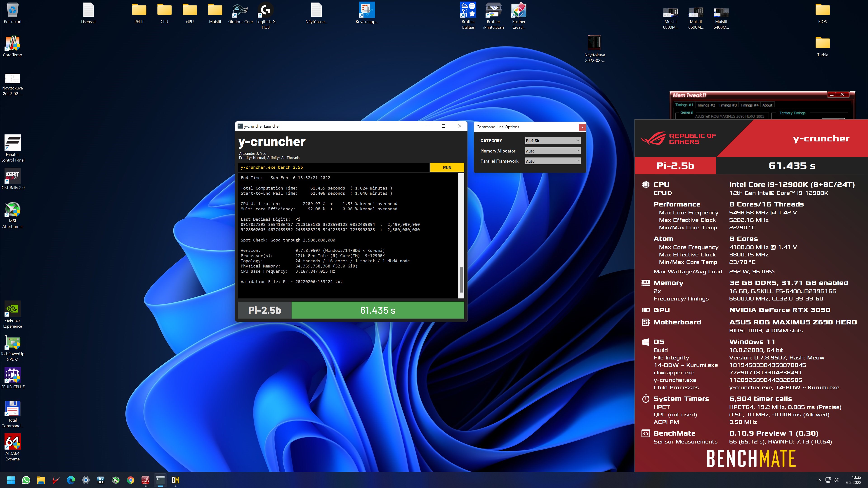
Task: Close the Command Line Options panel
Action: point(582,127)
